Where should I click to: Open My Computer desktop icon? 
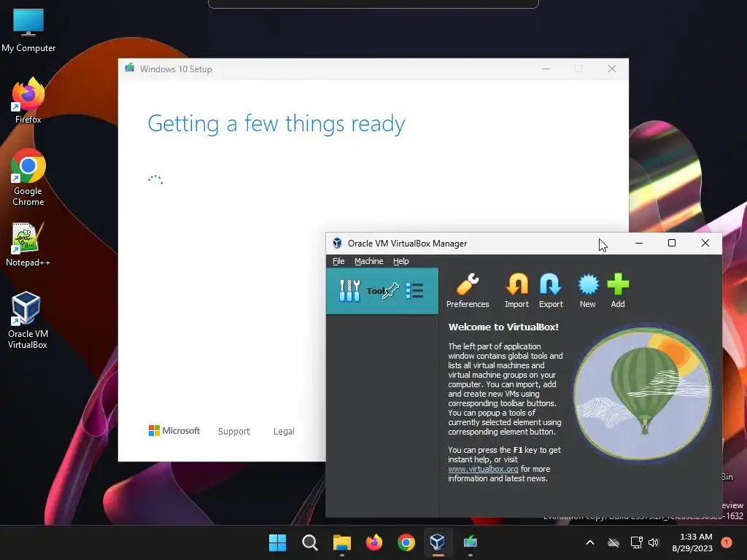pyautogui.click(x=28, y=31)
